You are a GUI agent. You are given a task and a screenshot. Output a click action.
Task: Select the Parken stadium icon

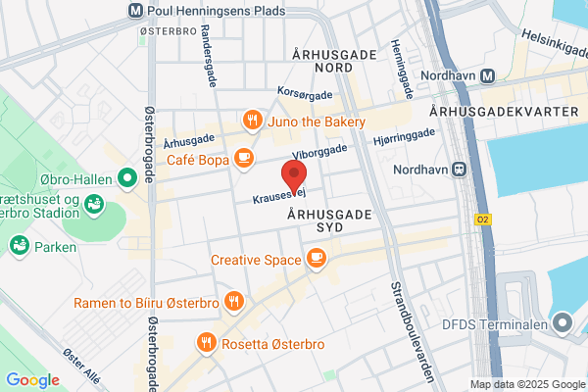click(x=20, y=246)
